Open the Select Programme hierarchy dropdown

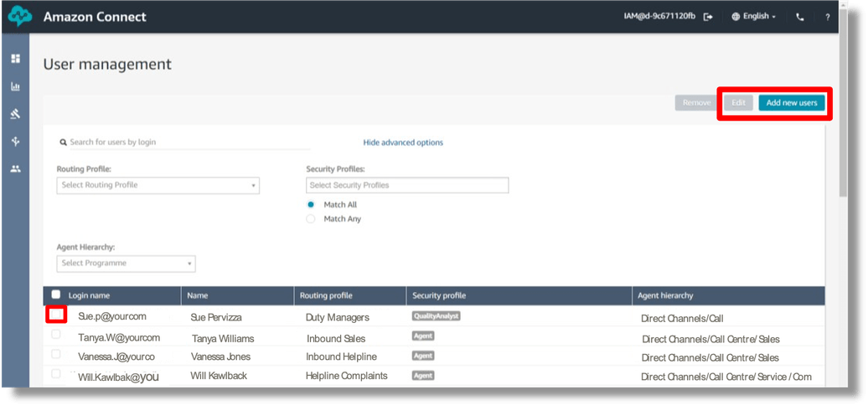(x=126, y=263)
